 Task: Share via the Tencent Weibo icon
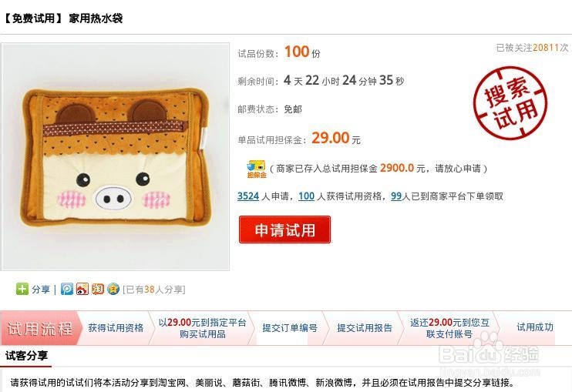pos(67,289)
